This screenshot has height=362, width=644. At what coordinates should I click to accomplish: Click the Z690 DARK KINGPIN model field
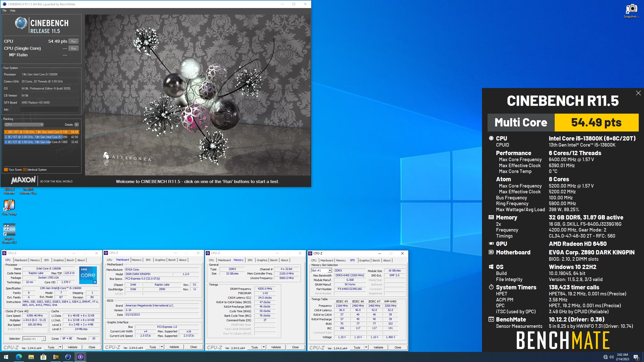(x=148, y=274)
